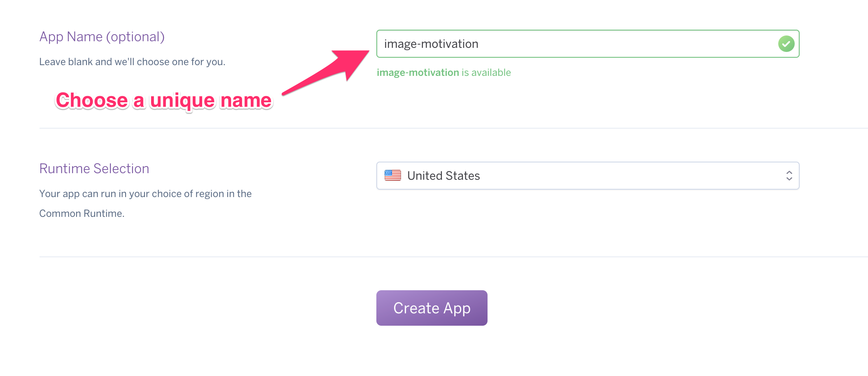Click the "Your app can run" description line

point(145,194)
